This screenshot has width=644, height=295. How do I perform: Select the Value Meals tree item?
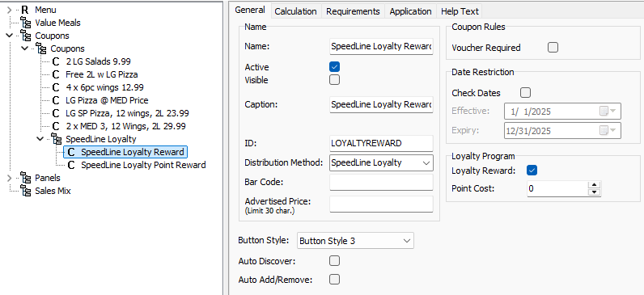[57, 23]
